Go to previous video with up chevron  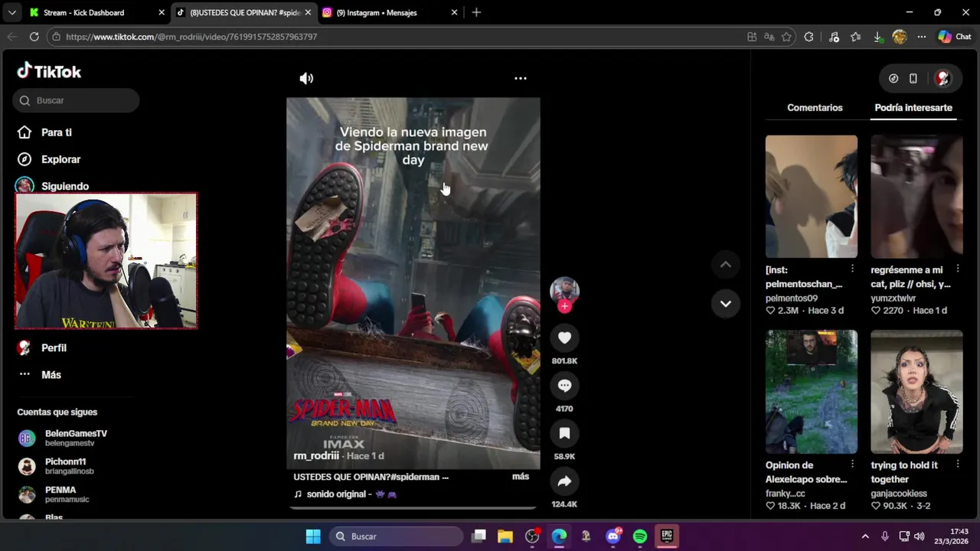coord(726,265)
